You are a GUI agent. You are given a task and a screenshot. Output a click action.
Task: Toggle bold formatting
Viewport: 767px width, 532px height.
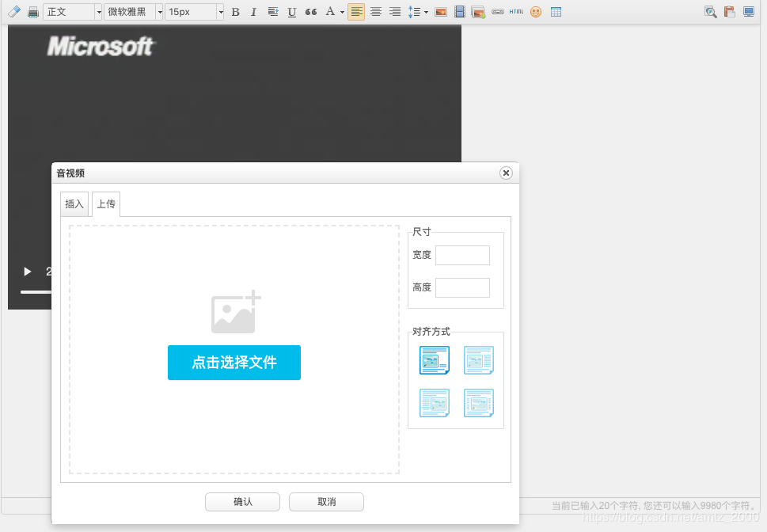point(235,12)
